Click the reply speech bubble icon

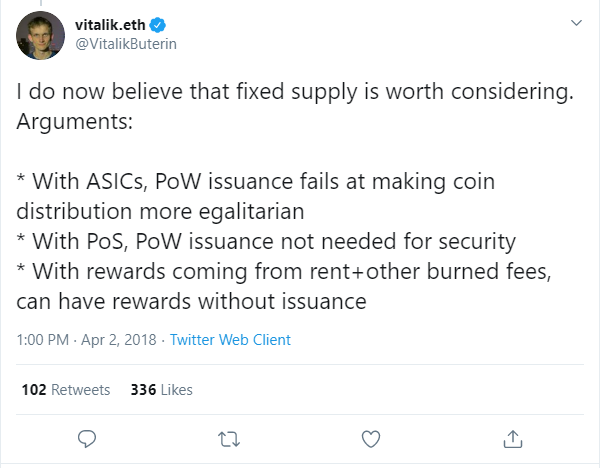coord(87,439)
